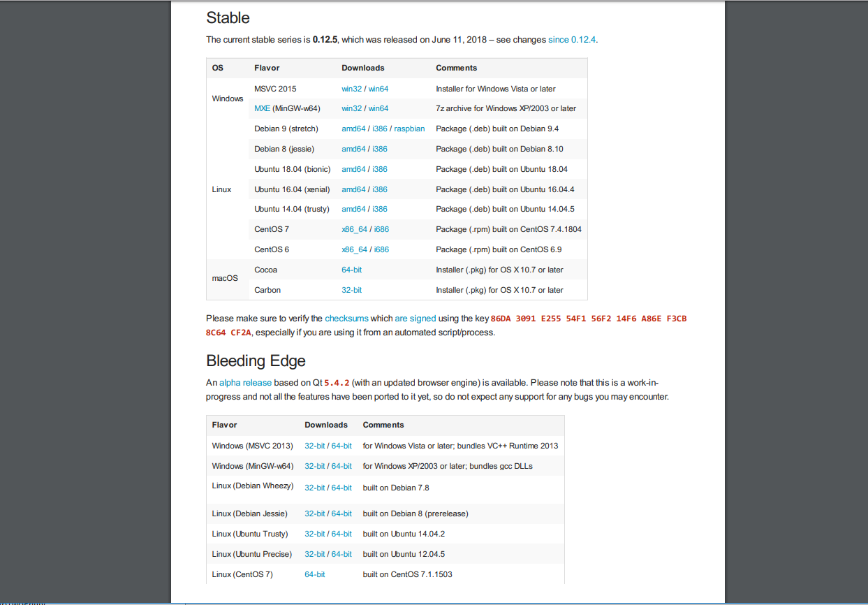Download Linux Debian Wheezy 32-bit alpha

(x=315, y=488)
